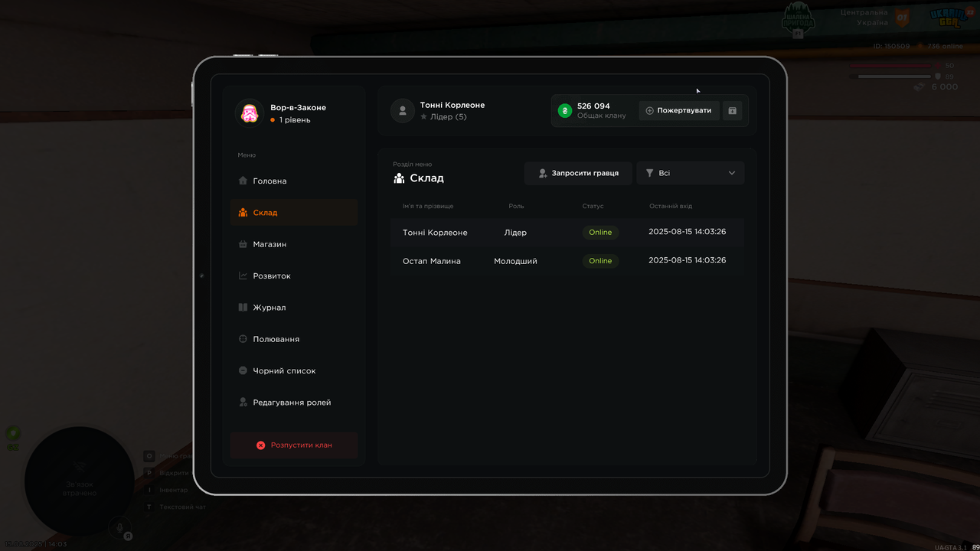
Task: Click last login time of Тонні Корлеоне
Action: coord(687,232)
